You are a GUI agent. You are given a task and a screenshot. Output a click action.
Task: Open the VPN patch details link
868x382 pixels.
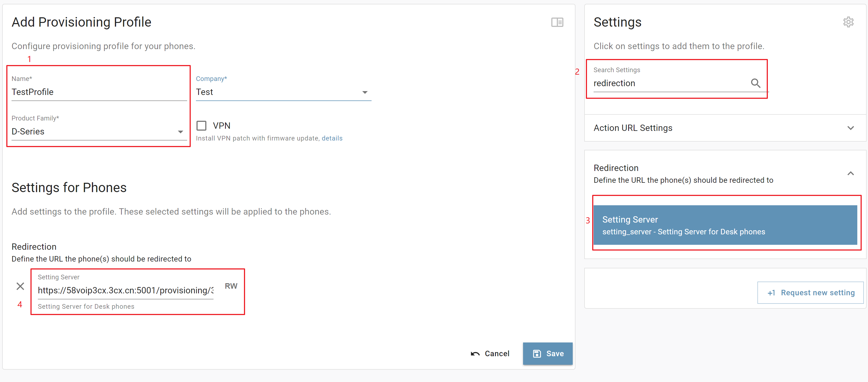tap(332, 138)
